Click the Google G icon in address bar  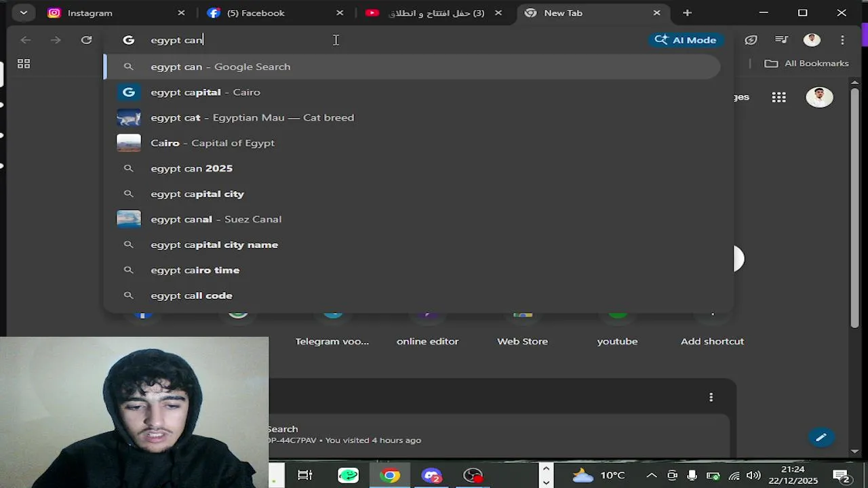[x=128, y=40]
